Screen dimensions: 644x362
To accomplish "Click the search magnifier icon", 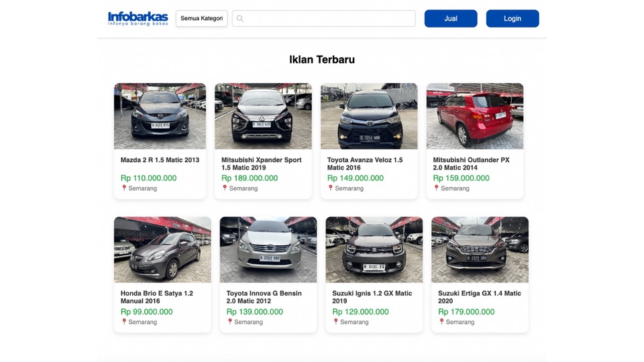I will pos(240,19).
